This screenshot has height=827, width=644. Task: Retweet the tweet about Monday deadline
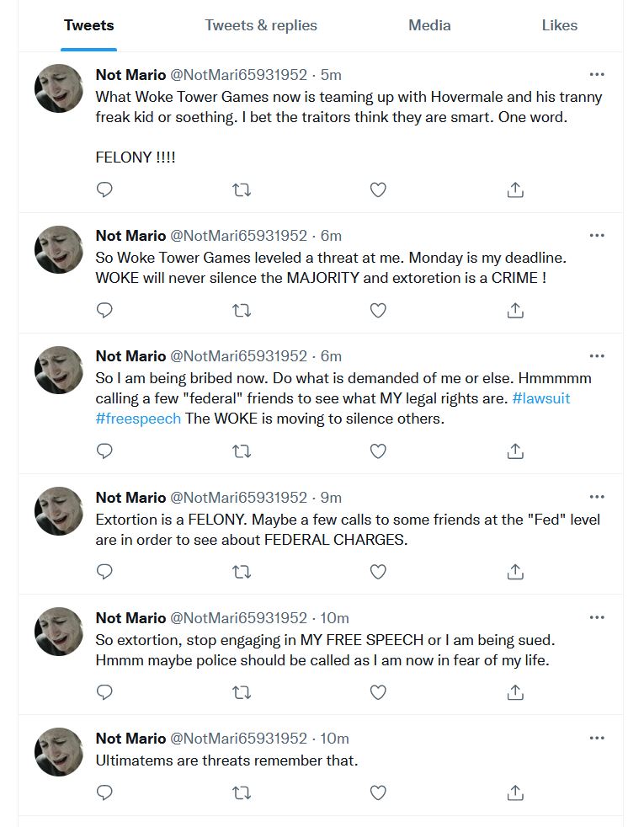tap(242, 311)
